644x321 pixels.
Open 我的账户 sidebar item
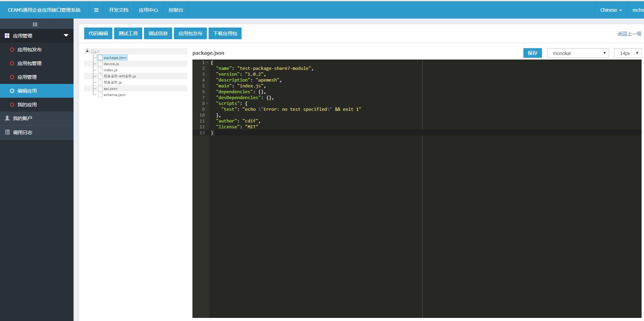[37, 118]
